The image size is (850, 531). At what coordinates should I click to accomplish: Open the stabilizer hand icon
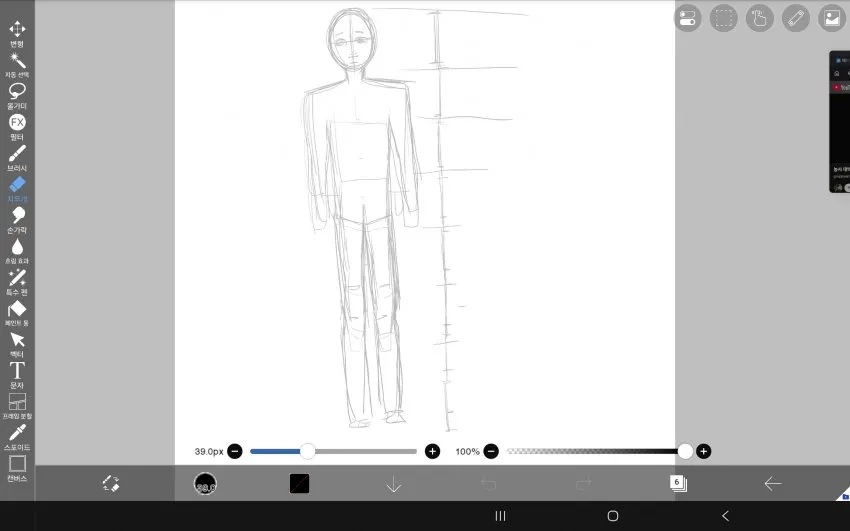[x=759, y=18]
